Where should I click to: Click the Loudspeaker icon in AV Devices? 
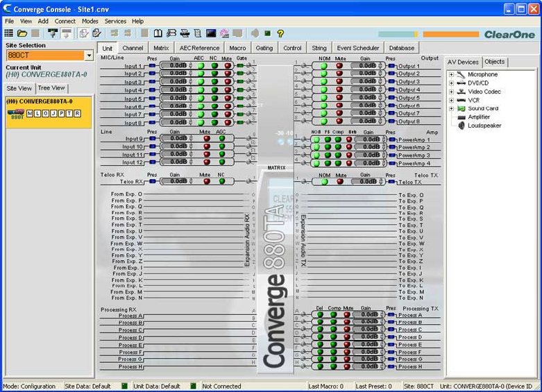tap(461, 126)
